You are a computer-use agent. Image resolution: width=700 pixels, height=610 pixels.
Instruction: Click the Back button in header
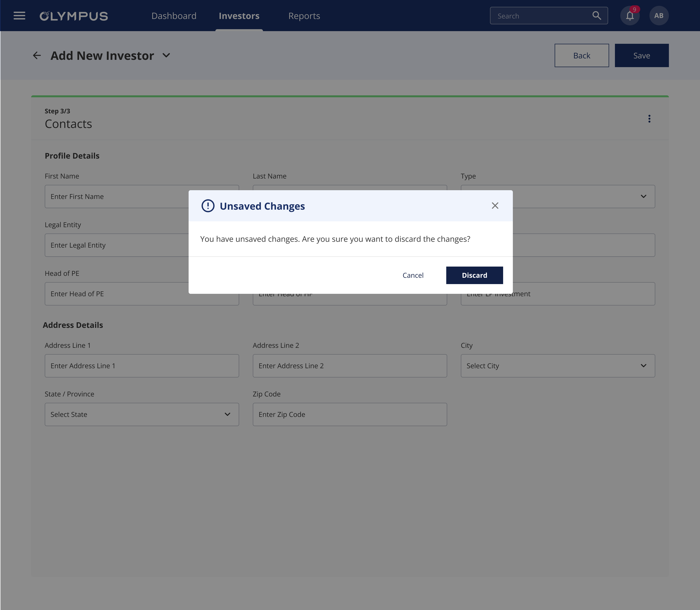(x=581, y=55)
